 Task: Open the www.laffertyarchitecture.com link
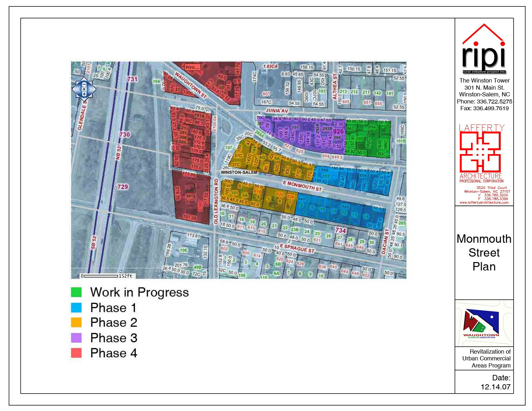484,203
